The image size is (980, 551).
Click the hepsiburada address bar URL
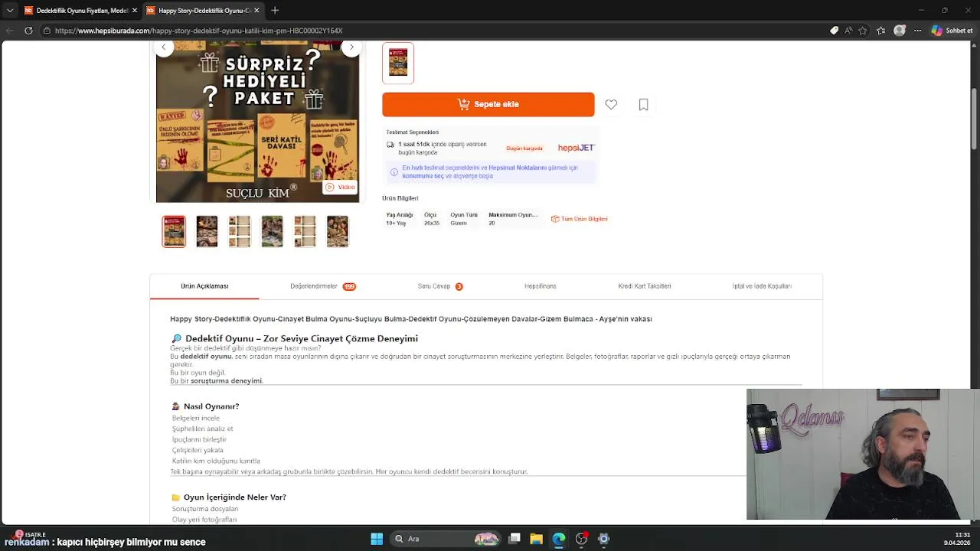[x=198, y=31]
